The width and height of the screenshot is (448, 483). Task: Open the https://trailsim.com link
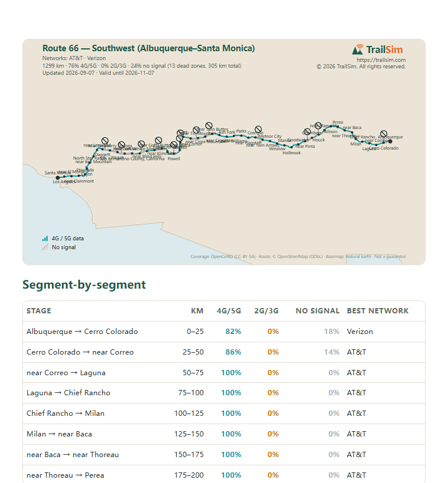pos(381,59)
